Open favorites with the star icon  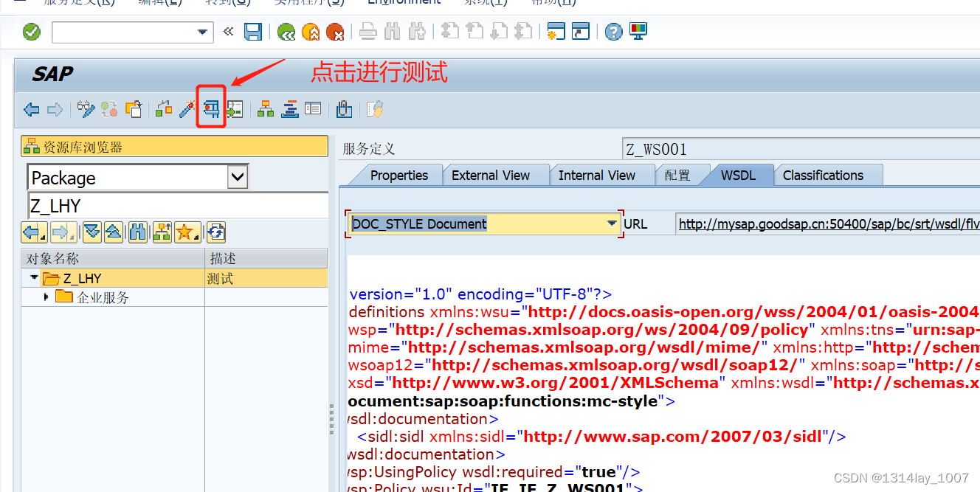pos(187,233)
